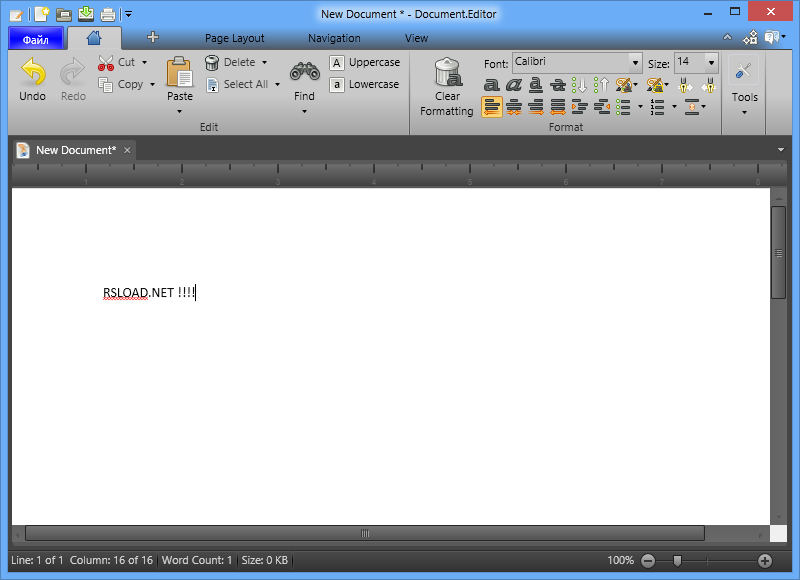
Task: Click the bulleted list icon
Action: 623,107
